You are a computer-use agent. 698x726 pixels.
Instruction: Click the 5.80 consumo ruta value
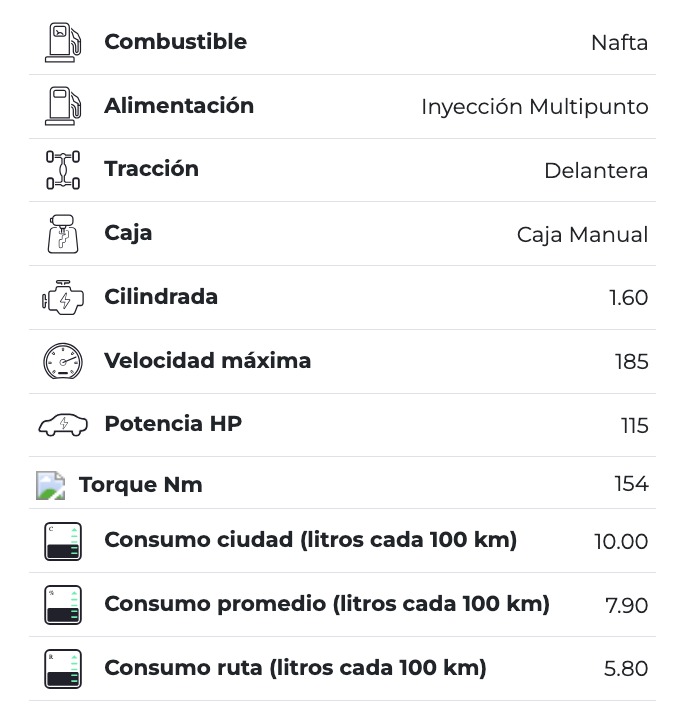(x=626, y=669)
